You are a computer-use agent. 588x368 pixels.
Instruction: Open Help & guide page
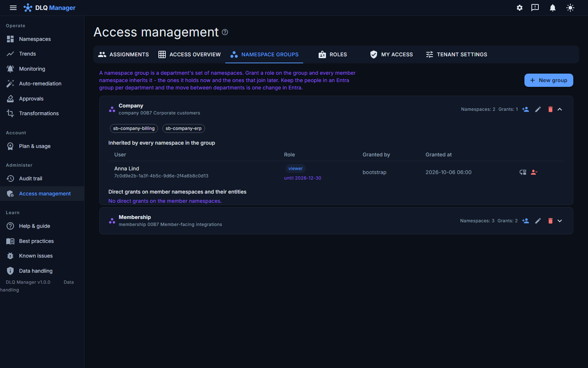[42, 226]
